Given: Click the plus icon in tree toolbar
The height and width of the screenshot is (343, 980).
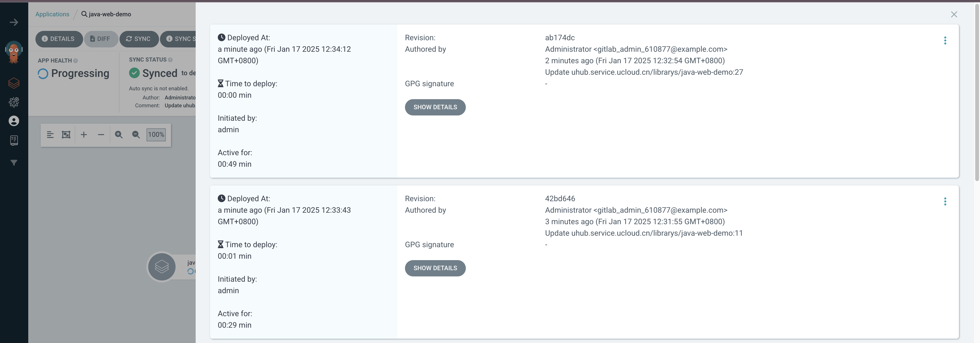Looking at the screenshot, I should (84, 135).
